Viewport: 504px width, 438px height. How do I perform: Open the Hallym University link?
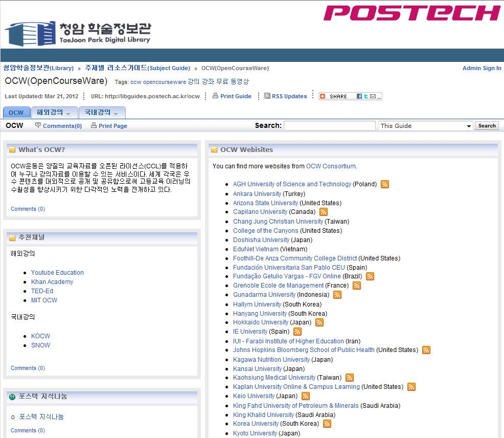point(257,304)
